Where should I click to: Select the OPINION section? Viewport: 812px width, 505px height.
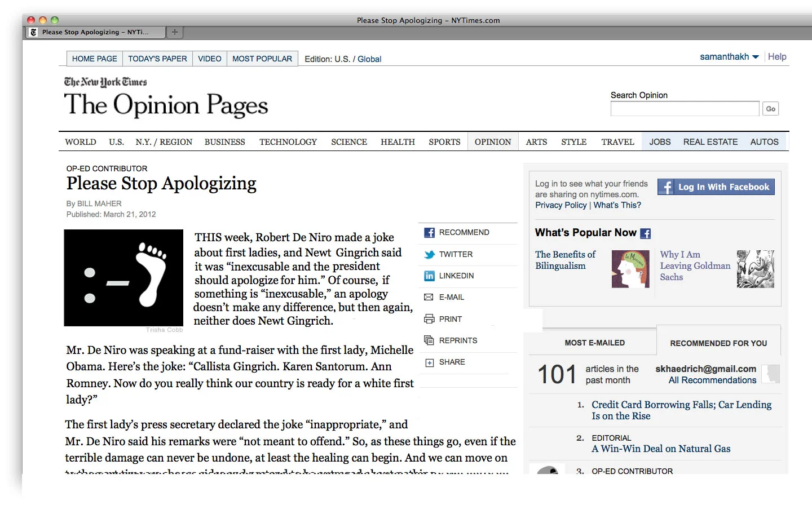[x=493, y=142]
